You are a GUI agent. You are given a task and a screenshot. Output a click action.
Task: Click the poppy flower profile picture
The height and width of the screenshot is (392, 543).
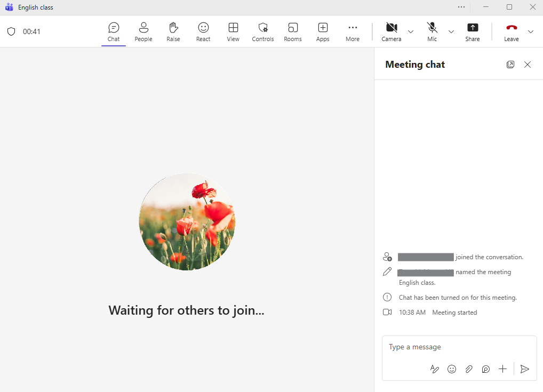(x=187, y=222)
